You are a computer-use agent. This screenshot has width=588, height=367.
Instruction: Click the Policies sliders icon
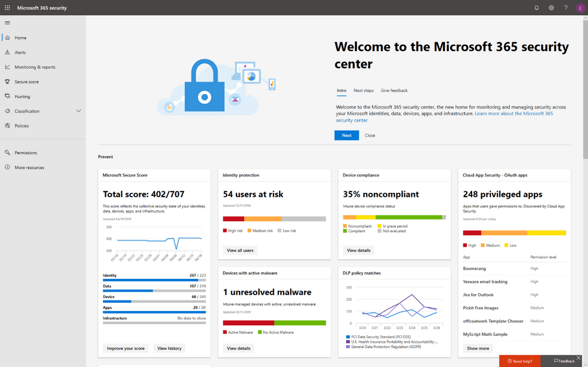(x=7, y=126)
